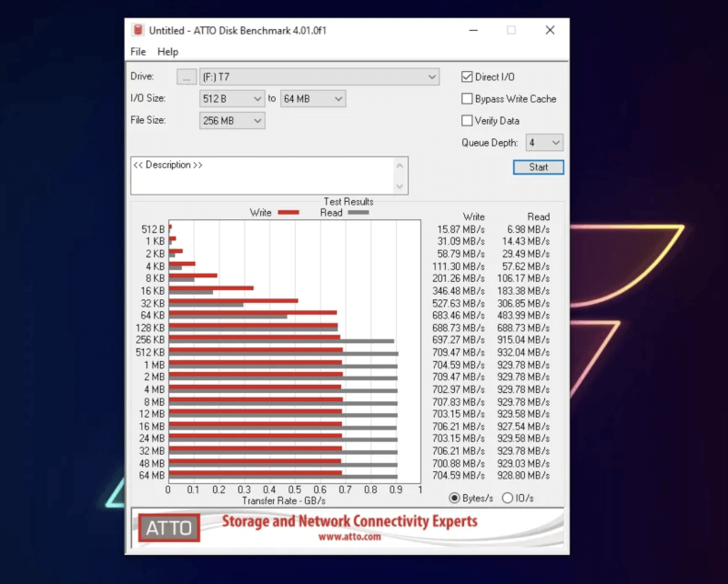Viewport: 728px width, 584px height.
Task: Click the 928.80 MB/s read value
Action: pyautogui.click(x=523, y=476)
